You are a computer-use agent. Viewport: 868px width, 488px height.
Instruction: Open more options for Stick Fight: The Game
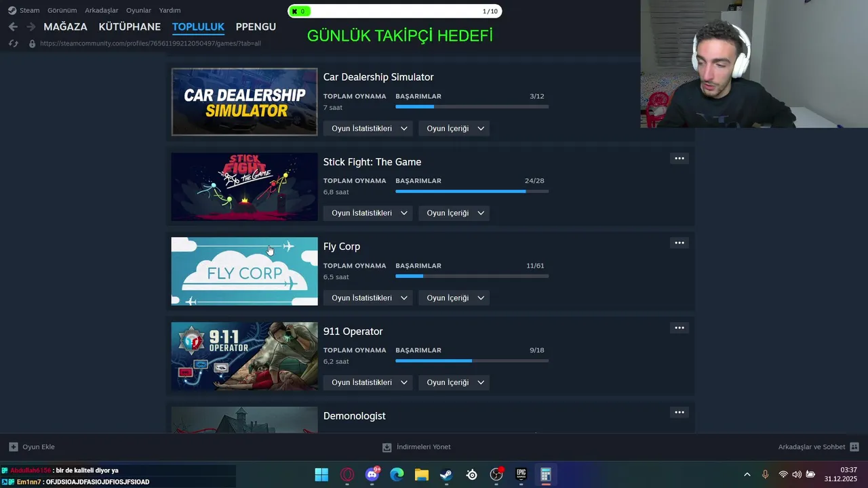click(x=679, y=159)
